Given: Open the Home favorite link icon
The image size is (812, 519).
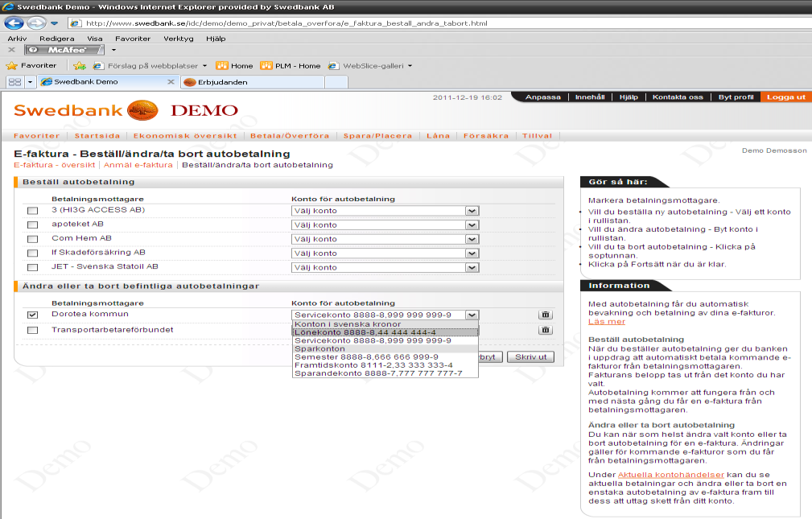Looking at the screenshot, I should (x=222, y=66).
